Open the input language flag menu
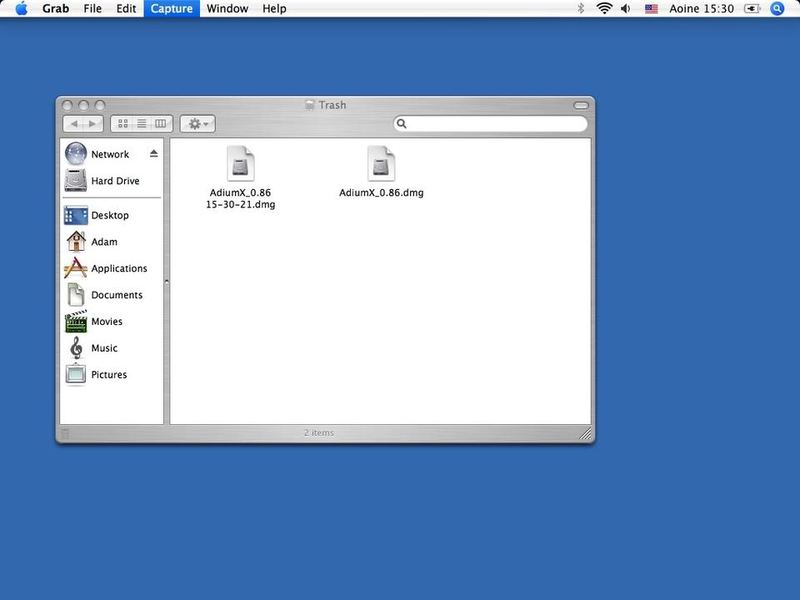This screenshot has width=800, height=600. 651,9
